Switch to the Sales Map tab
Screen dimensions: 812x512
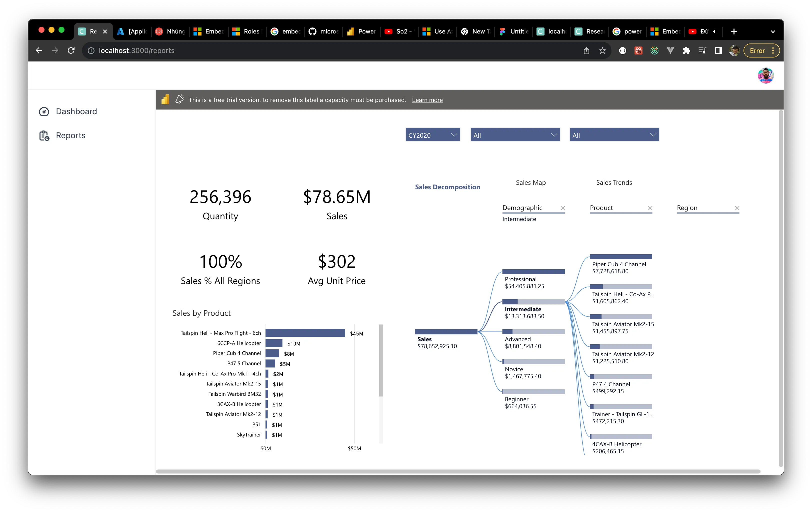click(x=530, y=182)
